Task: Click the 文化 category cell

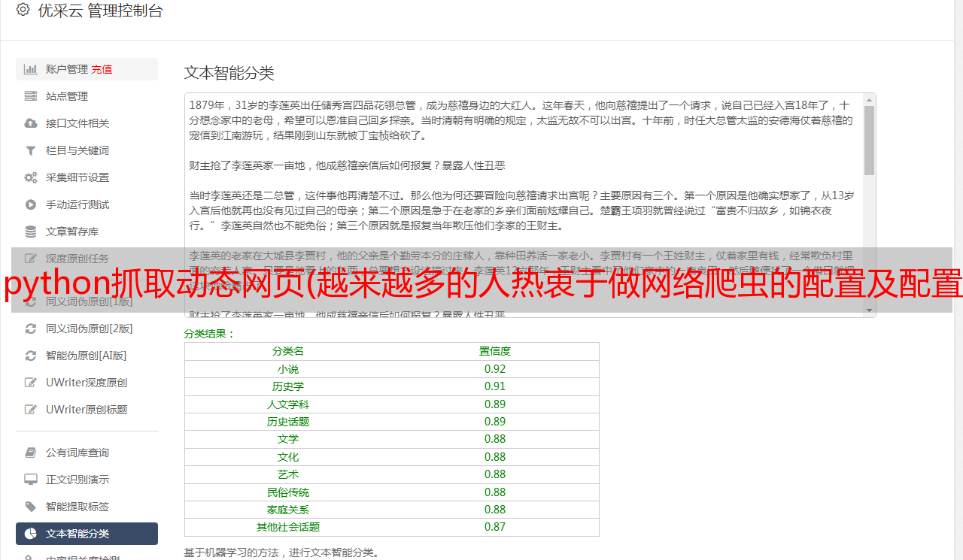Action: tap(288, 457)
